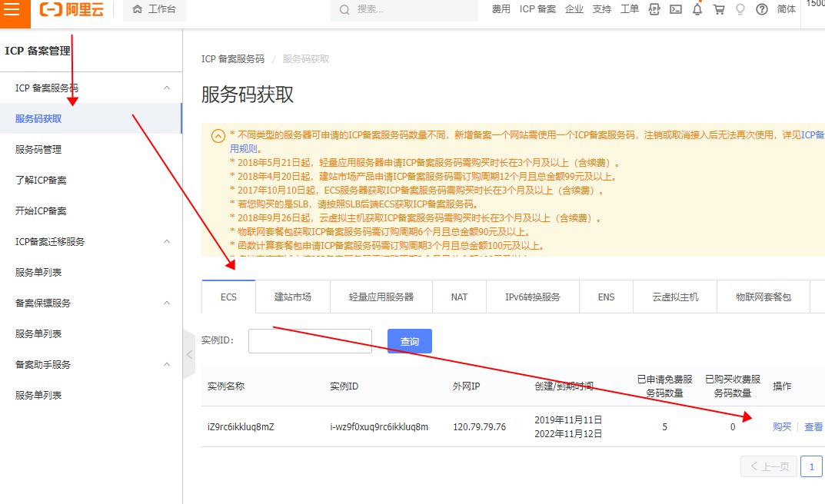Select the ECS tab
This screenshot has width=825, height=504.
tap(228, 297)
